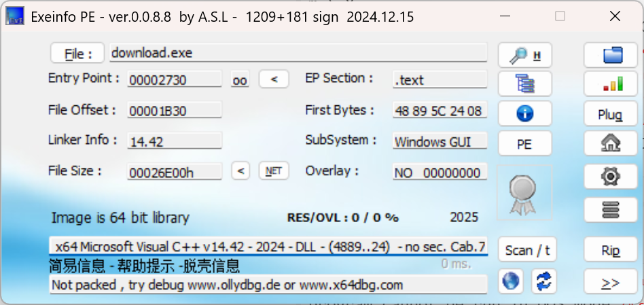The image size is (644, 305).
Task: Click the globe web icon
Action: coord(510,281)
